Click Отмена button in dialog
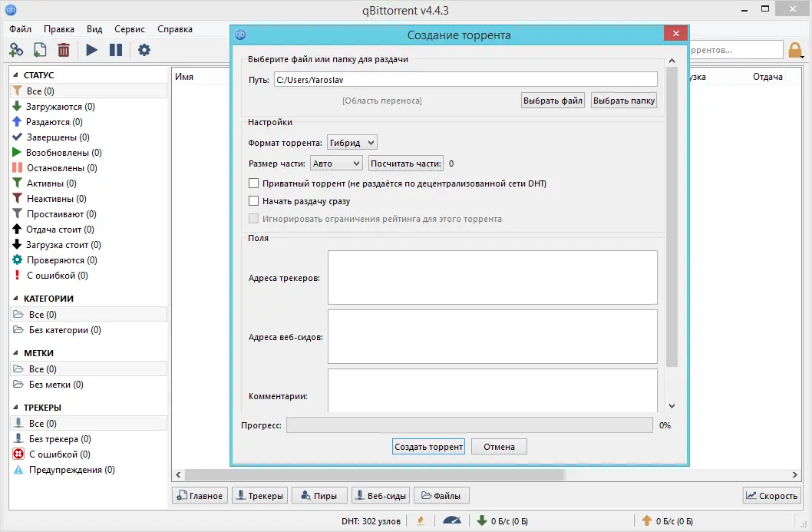The height and width of the screenshot is (532, 812). 499,447
